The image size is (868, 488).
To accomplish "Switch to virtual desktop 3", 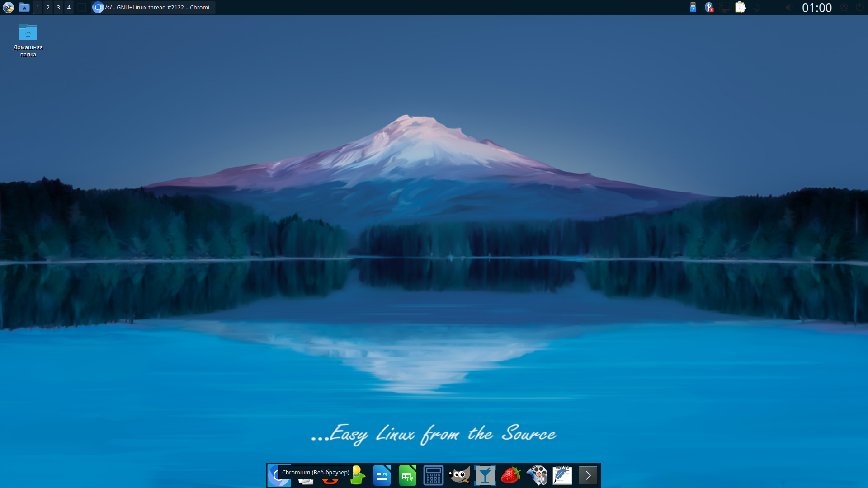I will click(x=58, y=7).
